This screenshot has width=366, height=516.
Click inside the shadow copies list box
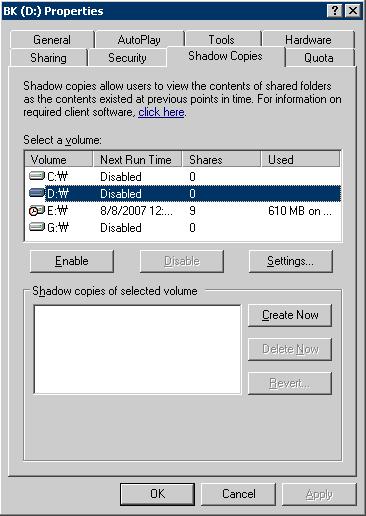pos(137,349)
